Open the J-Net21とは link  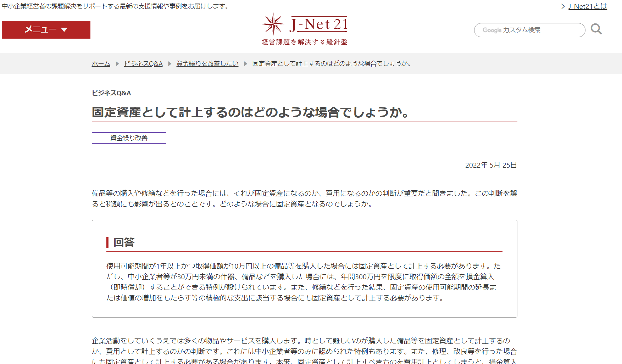[588, 6]
